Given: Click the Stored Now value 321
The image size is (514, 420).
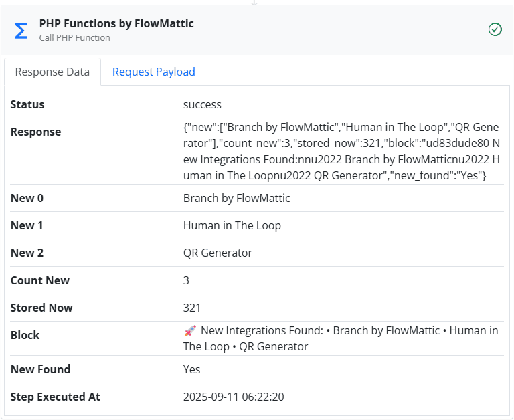Looking at the screenshot, I should (192, 308).
